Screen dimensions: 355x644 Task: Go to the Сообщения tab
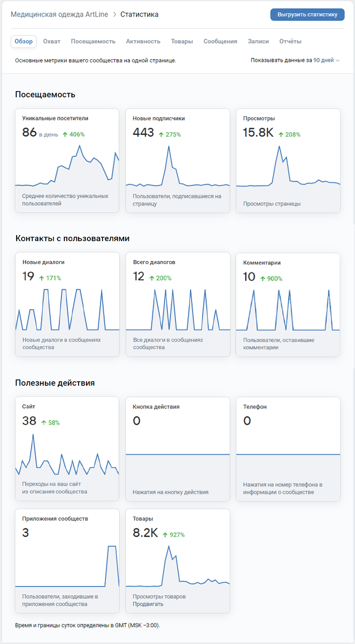220,41
